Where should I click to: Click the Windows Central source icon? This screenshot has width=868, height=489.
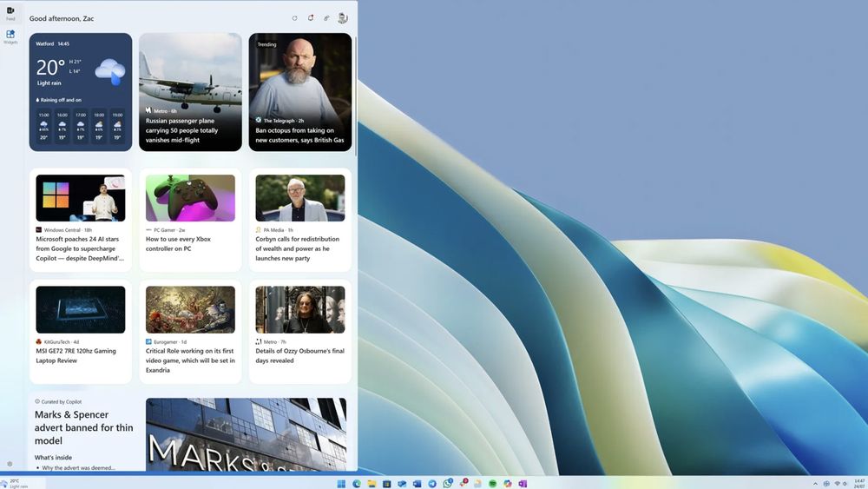[39, 230]
